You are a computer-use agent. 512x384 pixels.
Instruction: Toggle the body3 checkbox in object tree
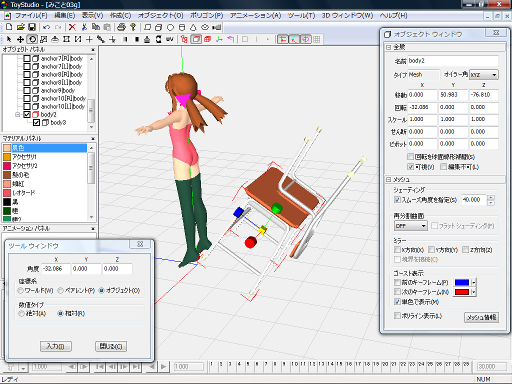click(x=37, y=123)
